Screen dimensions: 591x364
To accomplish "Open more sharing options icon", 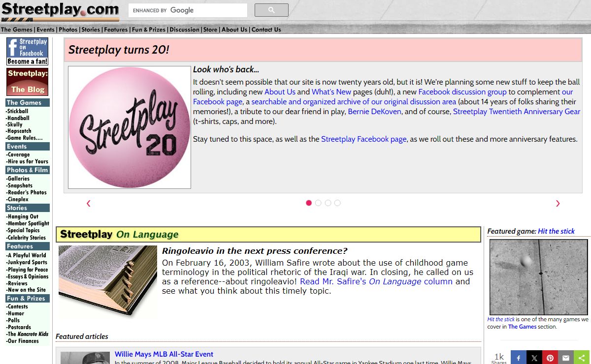I will point(582,358).
